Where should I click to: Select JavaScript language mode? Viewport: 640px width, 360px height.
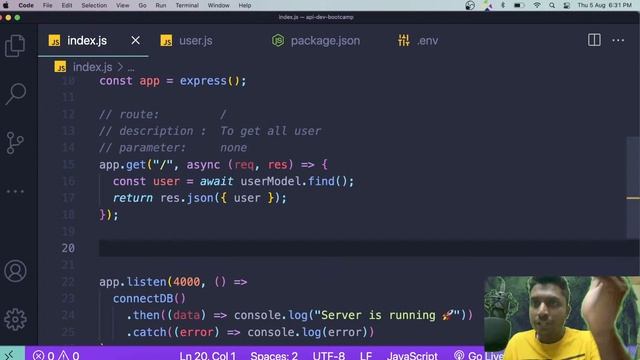click(412, 356)
